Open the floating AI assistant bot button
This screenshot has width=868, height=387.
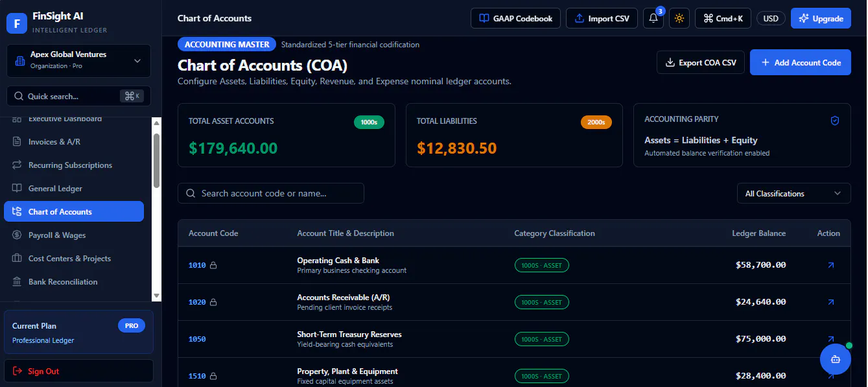(x=836, y=359)
